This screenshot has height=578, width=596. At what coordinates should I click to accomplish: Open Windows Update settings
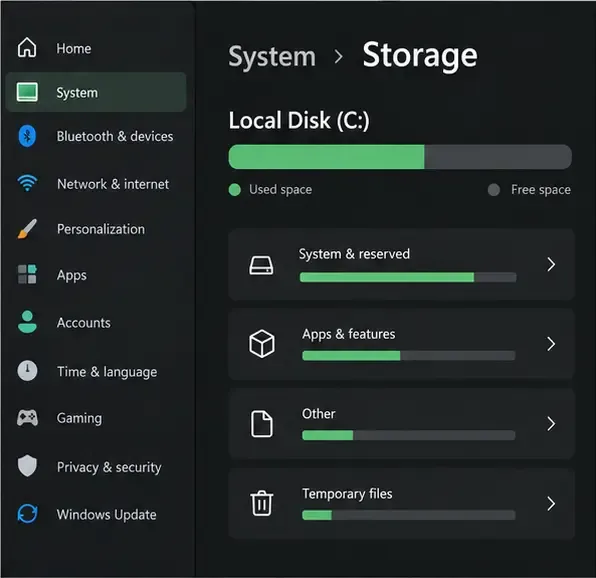click(x=96, y=514)
